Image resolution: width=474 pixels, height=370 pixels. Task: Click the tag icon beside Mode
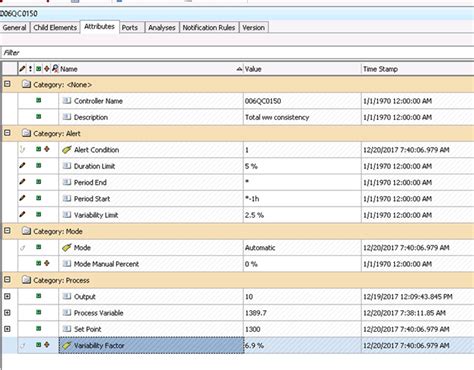point(67,247)
